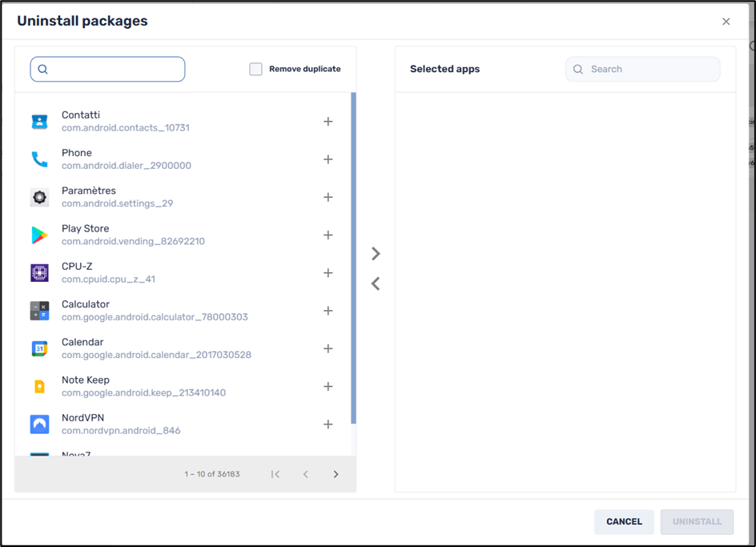Add Paramètres with its plus icon
The image size is (756, 547).
click(328, 197)
